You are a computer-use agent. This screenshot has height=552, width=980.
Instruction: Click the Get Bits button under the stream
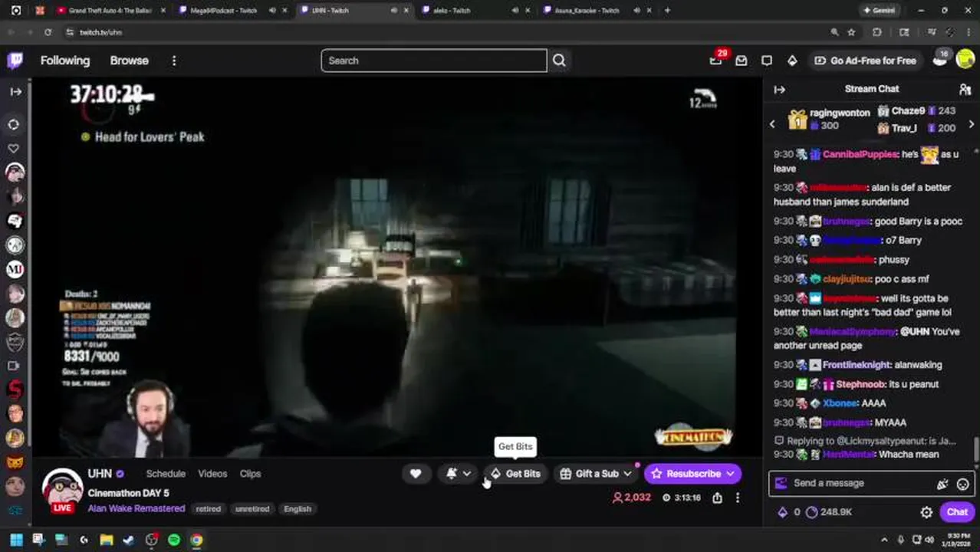coord(515,474)
